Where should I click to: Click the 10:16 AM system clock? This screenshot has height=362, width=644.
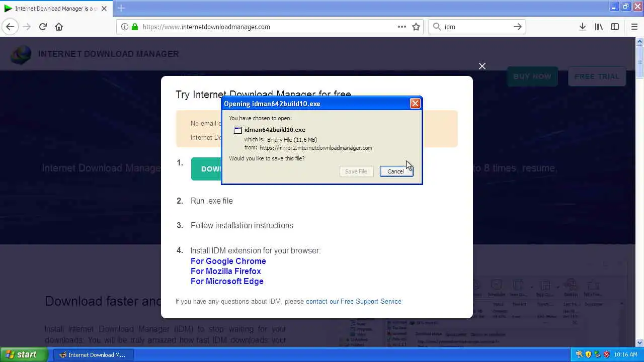pos(626,354)
